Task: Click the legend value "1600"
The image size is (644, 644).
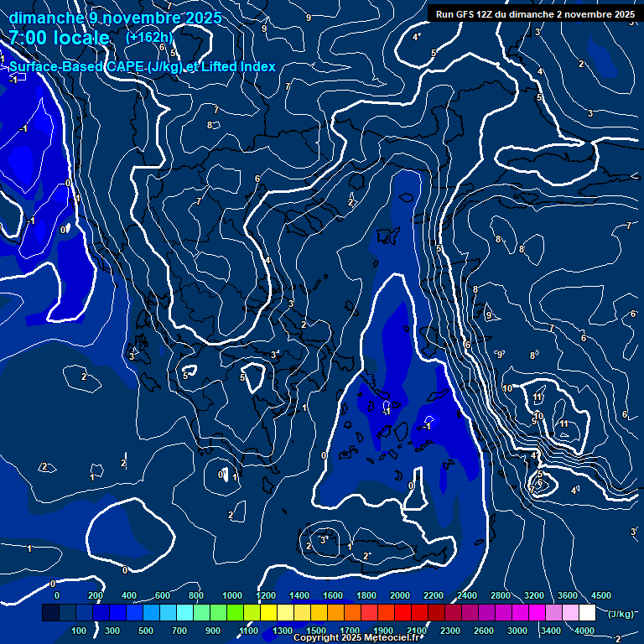Action: point(333,595)
